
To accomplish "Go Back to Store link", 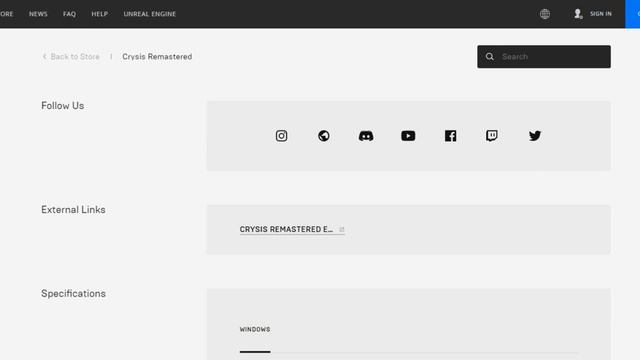I will click(75, 57).
